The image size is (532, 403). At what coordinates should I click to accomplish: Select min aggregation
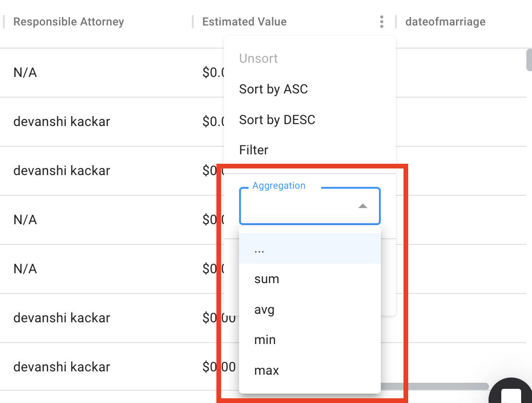(265, 339)
